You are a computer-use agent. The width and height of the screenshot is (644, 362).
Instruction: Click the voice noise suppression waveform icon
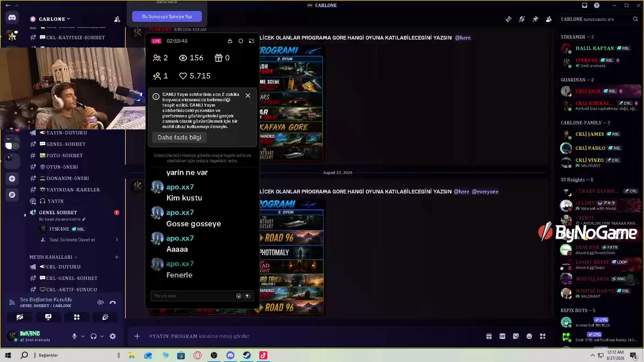coord(101,302)
